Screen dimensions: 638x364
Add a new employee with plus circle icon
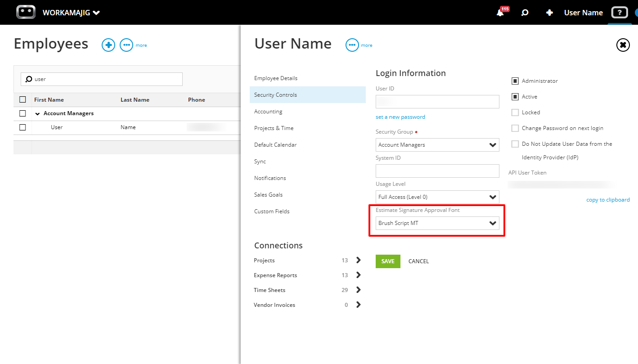108,45
